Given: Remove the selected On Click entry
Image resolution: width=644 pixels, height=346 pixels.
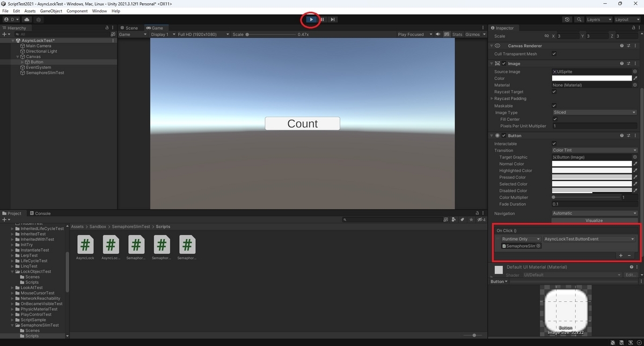Looking at the screenshot, I should pyautogui.click(x=630, y=255).
